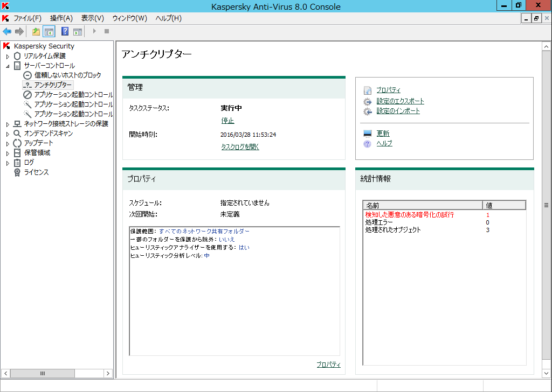
Task: Expand the ログ tree node
Action: click(x=8, y=163)
